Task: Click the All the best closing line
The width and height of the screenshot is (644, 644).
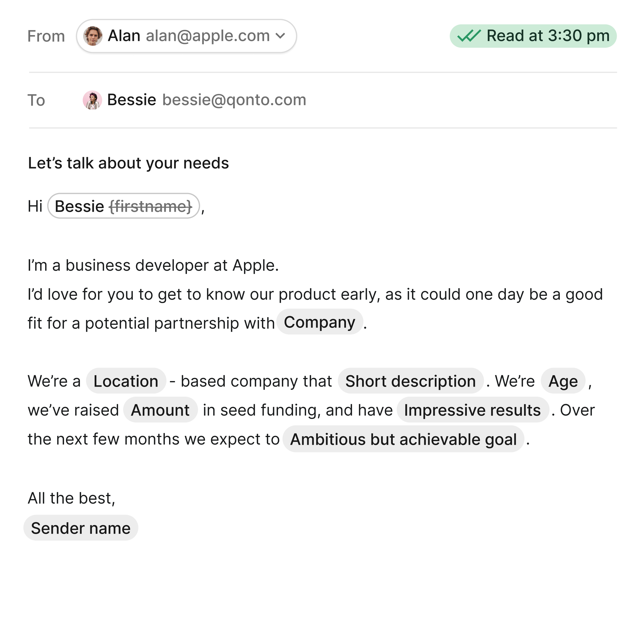Action: click(71, 498)
